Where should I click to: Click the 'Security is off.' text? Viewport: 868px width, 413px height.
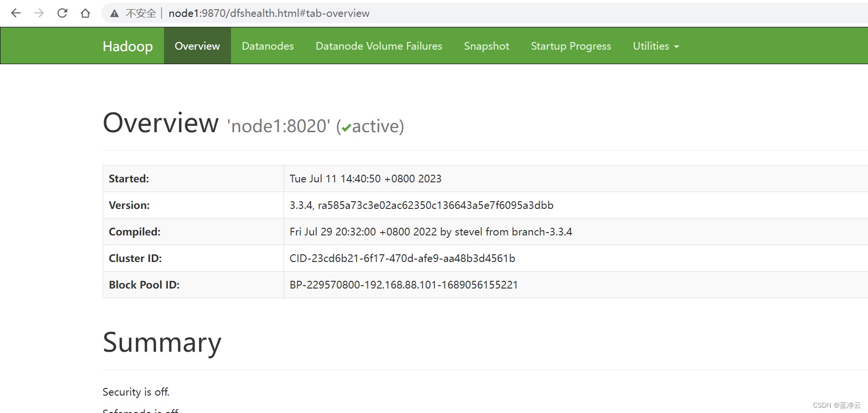pos(136,392)
